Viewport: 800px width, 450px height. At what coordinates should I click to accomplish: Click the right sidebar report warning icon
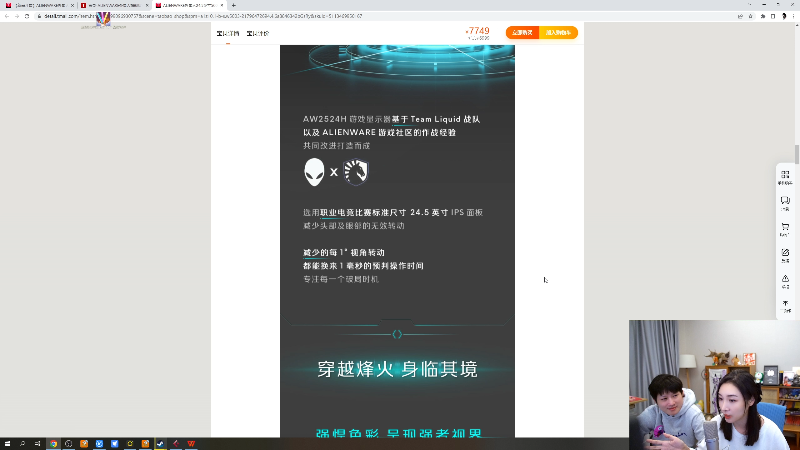pos(785,281)
